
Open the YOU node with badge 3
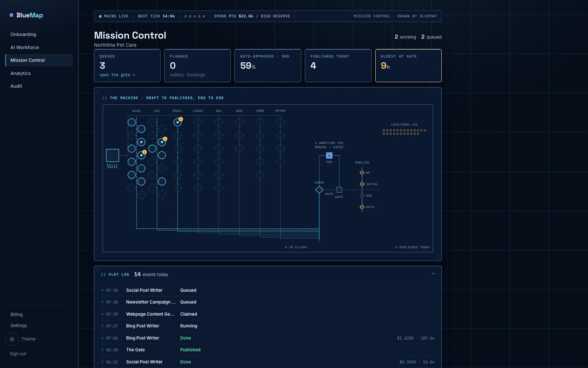329,156
